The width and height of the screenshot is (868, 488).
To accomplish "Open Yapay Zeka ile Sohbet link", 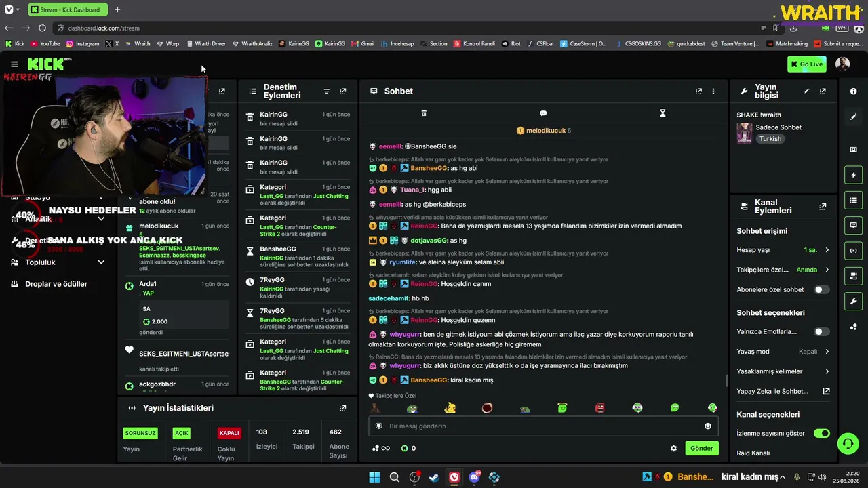I will (783, 391).
